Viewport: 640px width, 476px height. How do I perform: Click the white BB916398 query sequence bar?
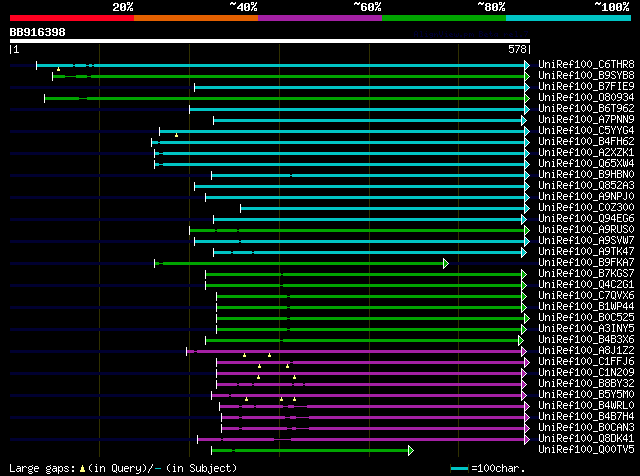click(x=270, y=41)
